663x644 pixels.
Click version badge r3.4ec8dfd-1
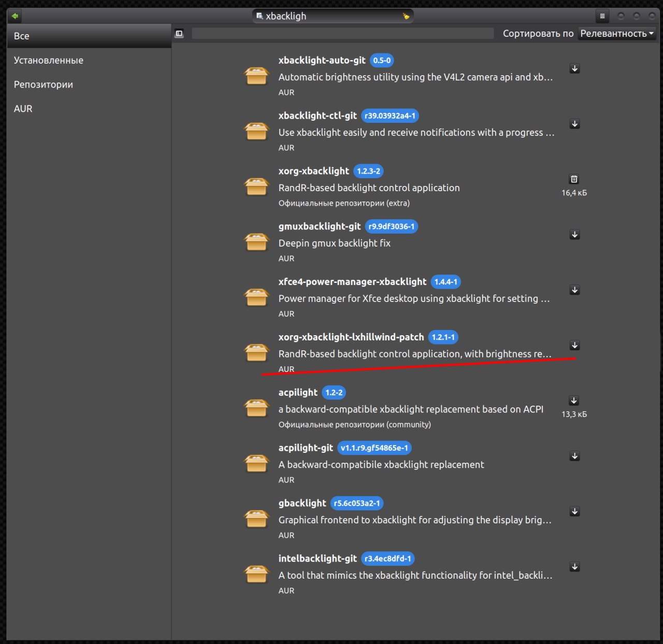pyautogui.click(x=388, y=559)
